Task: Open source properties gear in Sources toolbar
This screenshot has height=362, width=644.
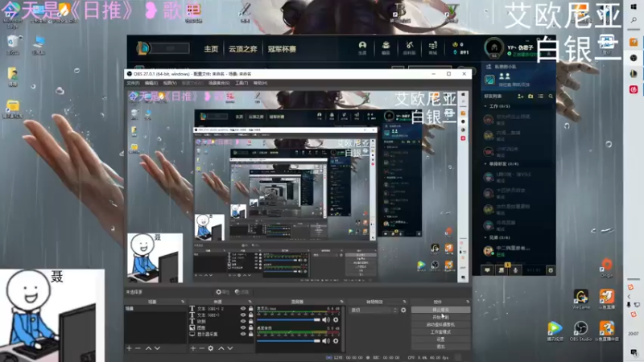Action: (x=211, y=348)
